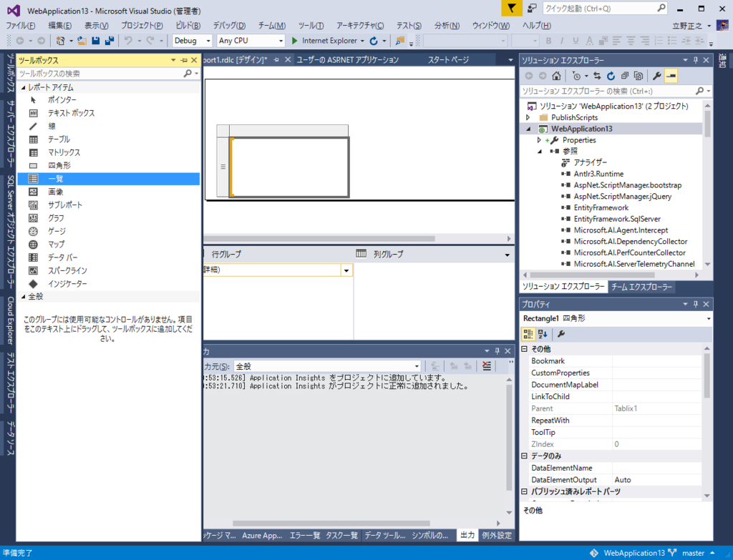733x560 pixels.
Task: Collapse the 全般 toolbox group
Action: pos(23,297)
